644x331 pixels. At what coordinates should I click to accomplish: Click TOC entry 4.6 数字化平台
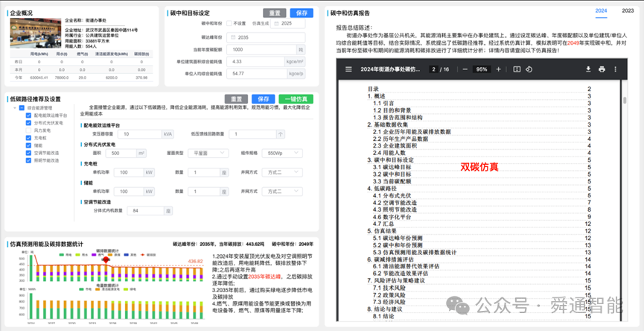[x=392, y=217]
